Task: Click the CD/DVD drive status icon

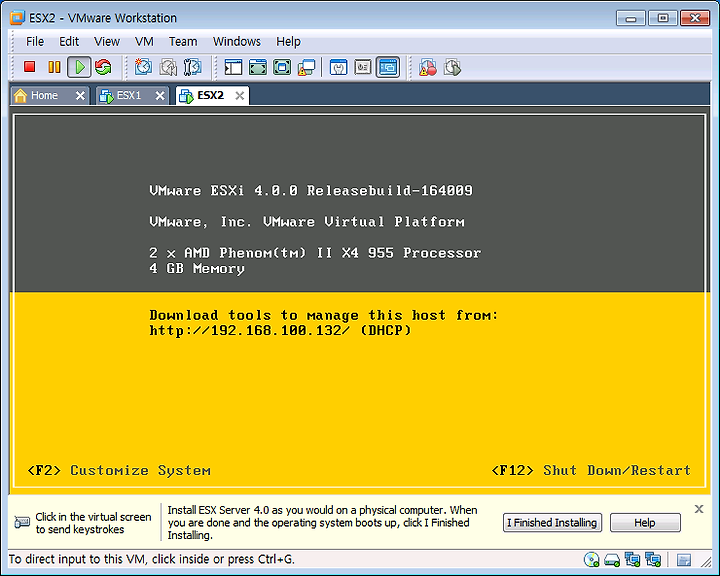Action: point(591,559)
